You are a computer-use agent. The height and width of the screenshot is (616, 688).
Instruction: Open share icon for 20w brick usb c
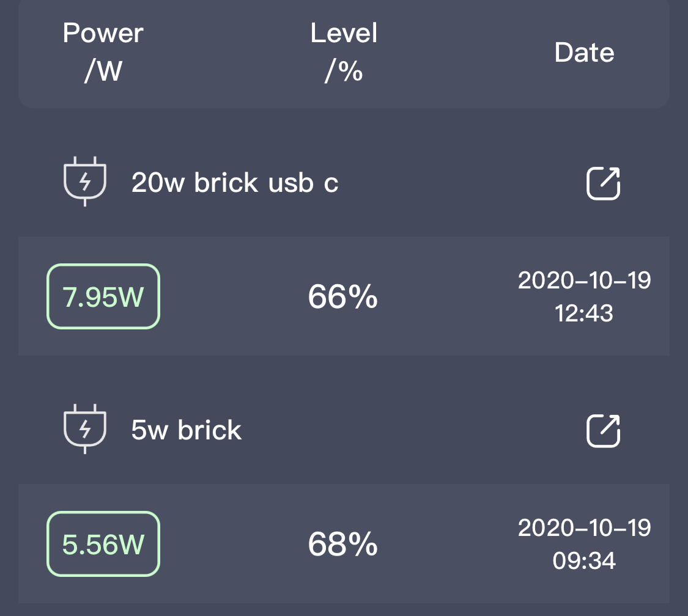click(x=604, y=183)
